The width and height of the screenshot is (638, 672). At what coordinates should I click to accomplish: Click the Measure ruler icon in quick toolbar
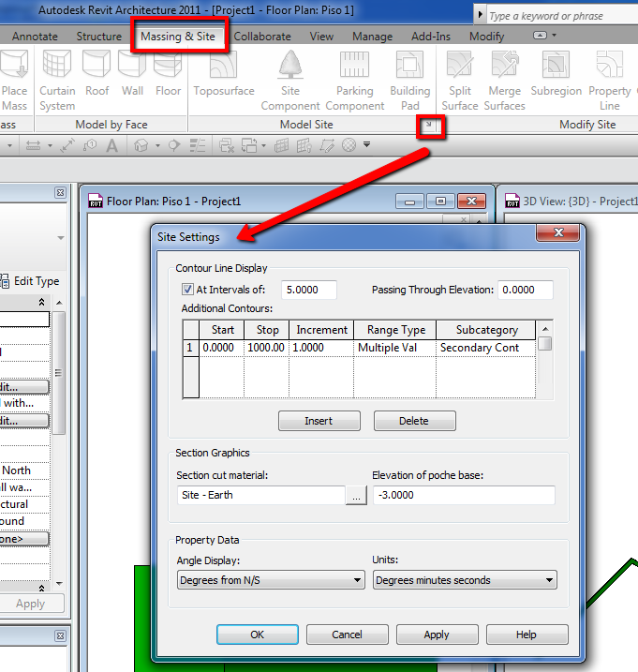[33, 145]
